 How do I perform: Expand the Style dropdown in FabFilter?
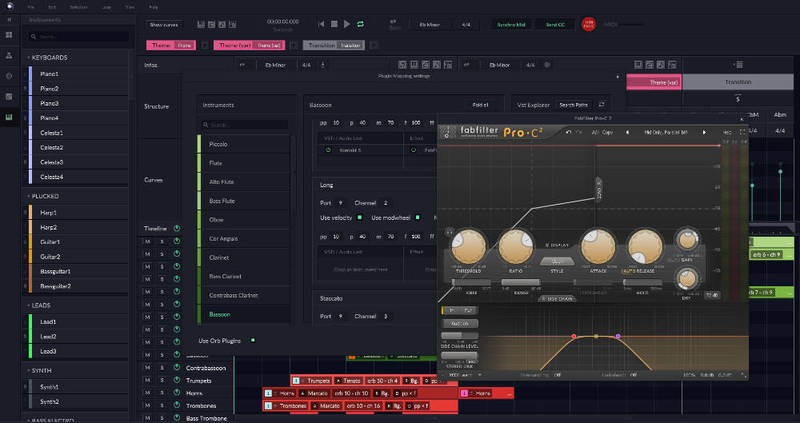552,261
